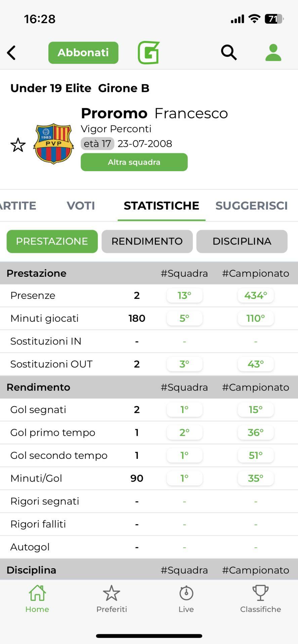
Task: Open Preferiti in bottom navigation
Action: click(x=112, y=599)
